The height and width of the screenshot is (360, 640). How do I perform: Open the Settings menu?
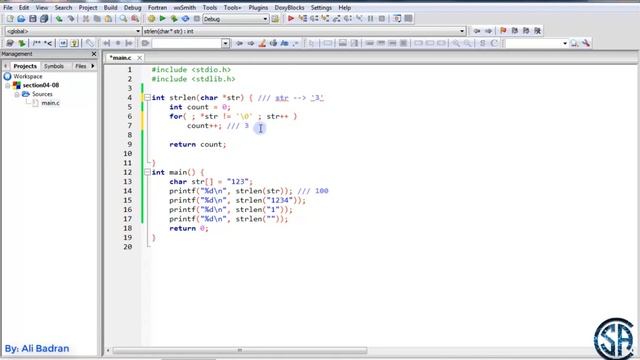click(x=321, y=7)
